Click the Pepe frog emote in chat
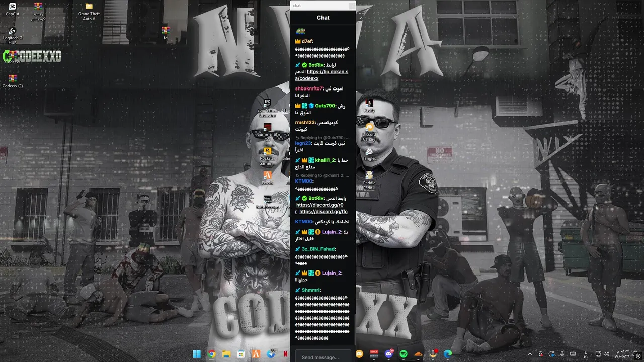644x362 pixels. pos(300,32)
